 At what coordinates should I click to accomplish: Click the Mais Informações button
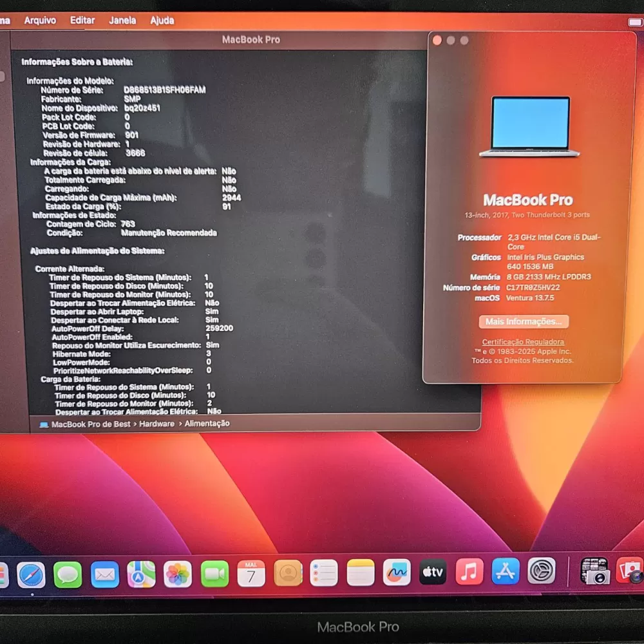tap(524, 321)
